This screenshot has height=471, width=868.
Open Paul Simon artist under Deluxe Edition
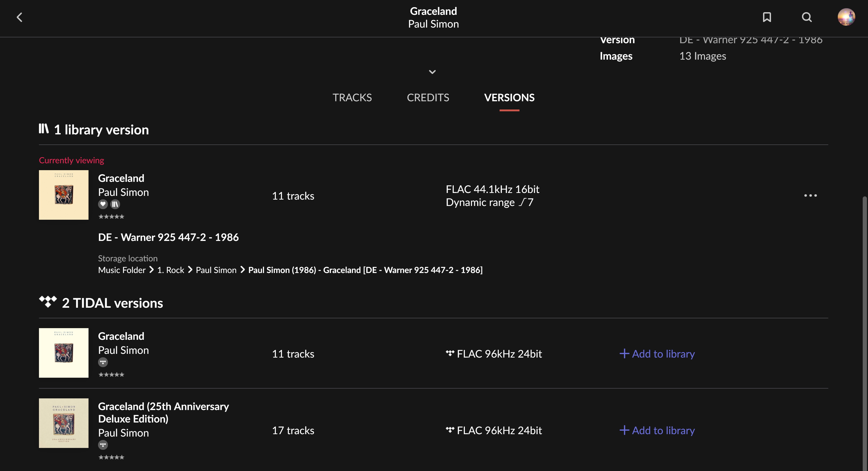click(x=123, y=433)
